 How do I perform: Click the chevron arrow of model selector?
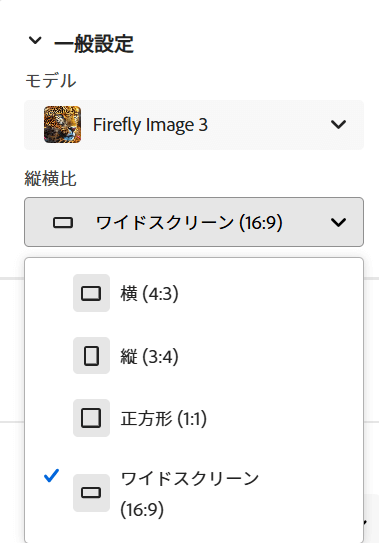tap(338, 124)
